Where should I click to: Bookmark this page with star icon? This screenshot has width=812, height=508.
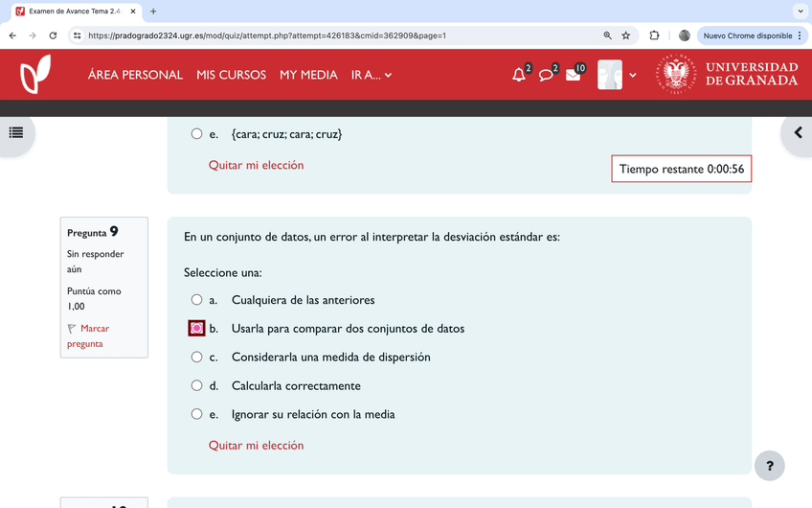[x=626, y=35]
